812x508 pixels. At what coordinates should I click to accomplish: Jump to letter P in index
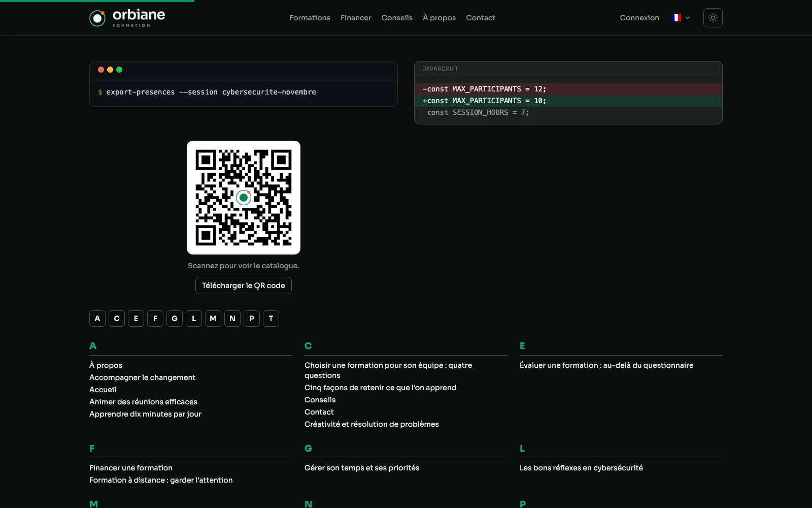click(x=252, y=319)
